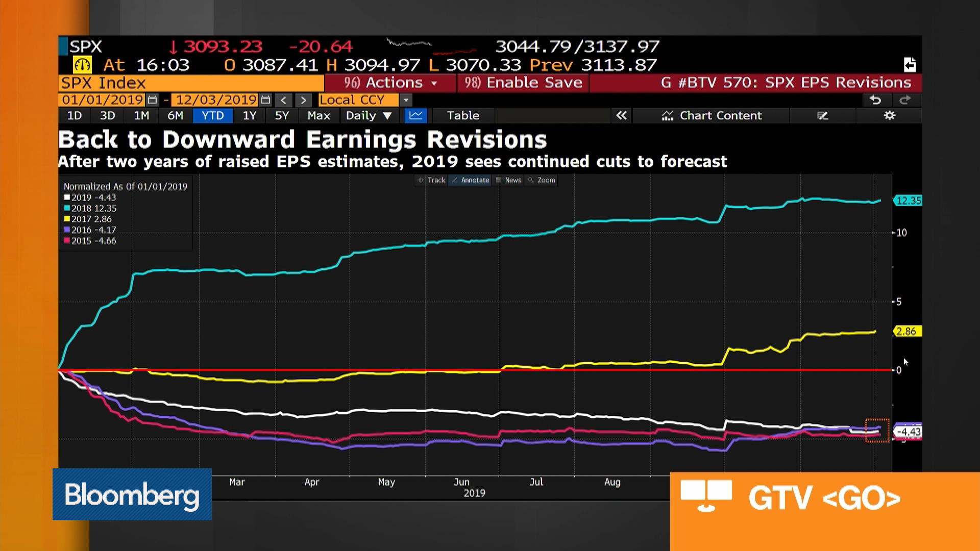Open the Local CCY currency dropdown
Image resolution: width=980 pixels, height=551 pixels.
(x=406, y=100)
